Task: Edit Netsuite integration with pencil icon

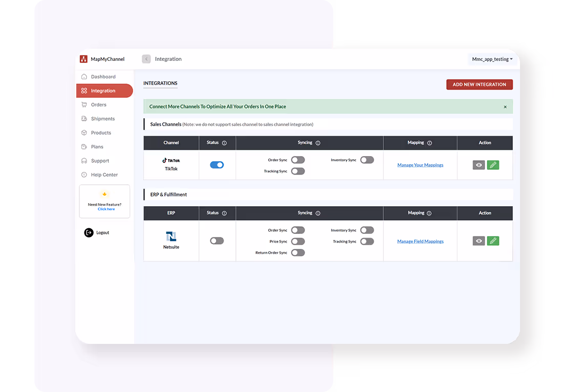Action: pos(493,241)
